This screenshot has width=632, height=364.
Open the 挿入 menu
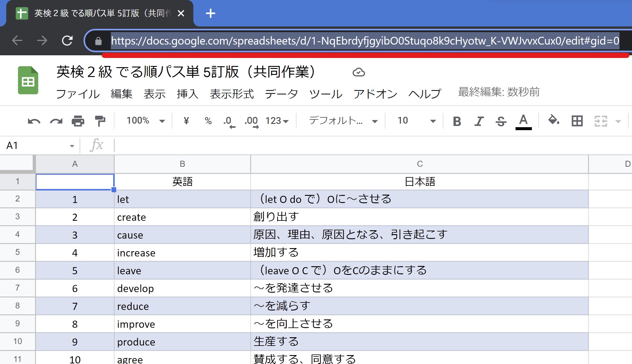click(187, 94)
